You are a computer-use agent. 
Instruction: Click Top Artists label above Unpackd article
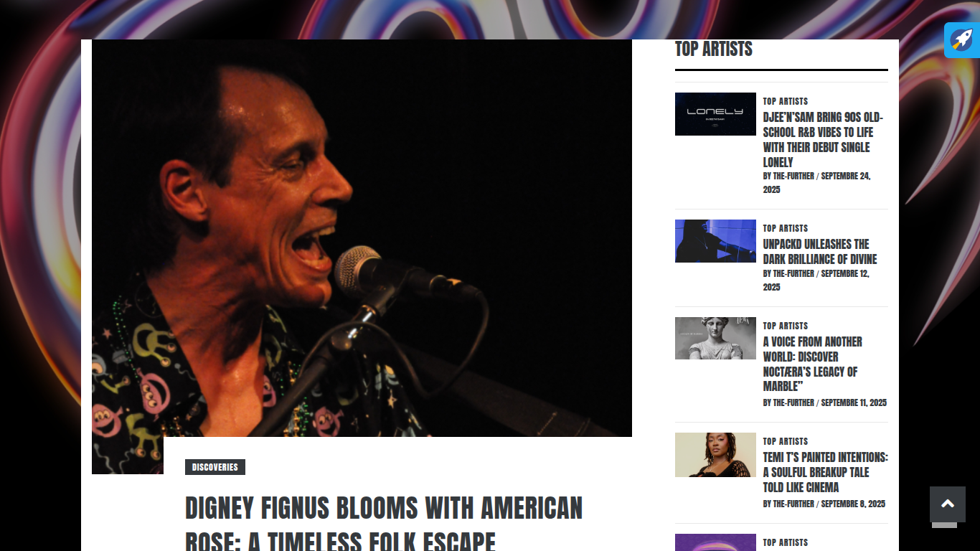786,228
